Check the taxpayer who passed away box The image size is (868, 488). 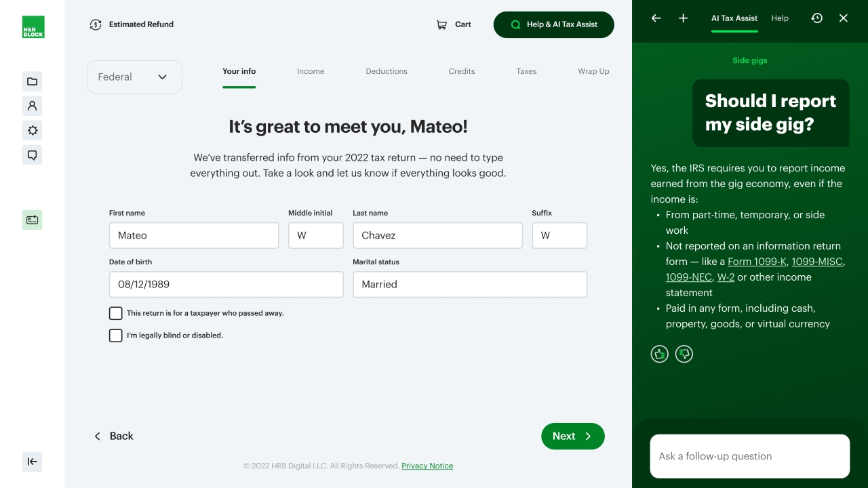(116, 313)
